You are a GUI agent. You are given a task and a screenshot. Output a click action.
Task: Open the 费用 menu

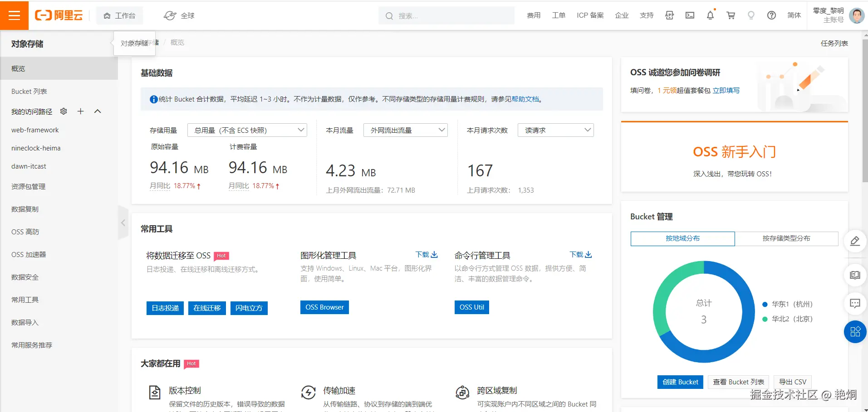[534, 15]
